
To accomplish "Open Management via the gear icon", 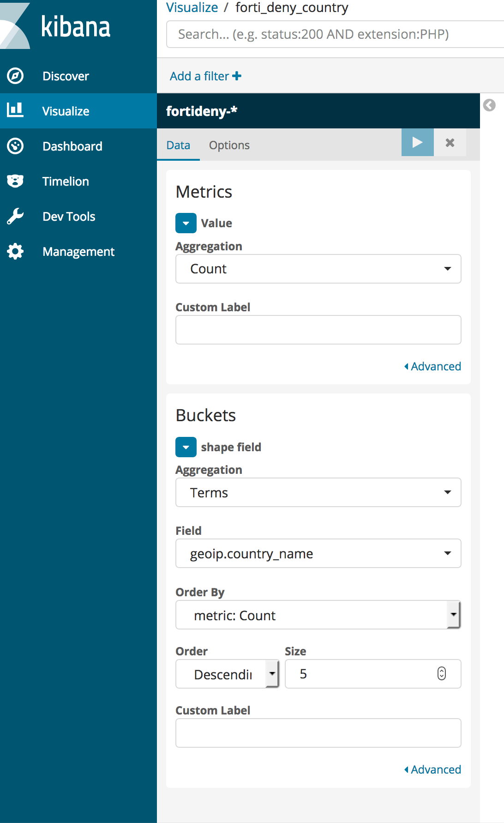I will pyautogui.click(x=15, y=251).
